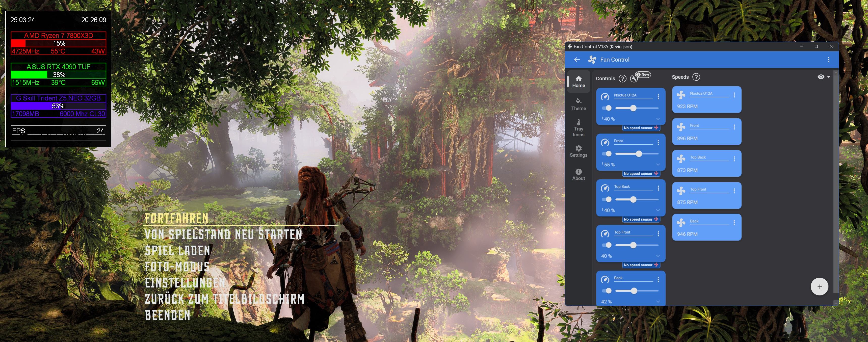Open options menu of Noctua U12A speed card
The image size is (868, 342).
click(734, 95)
